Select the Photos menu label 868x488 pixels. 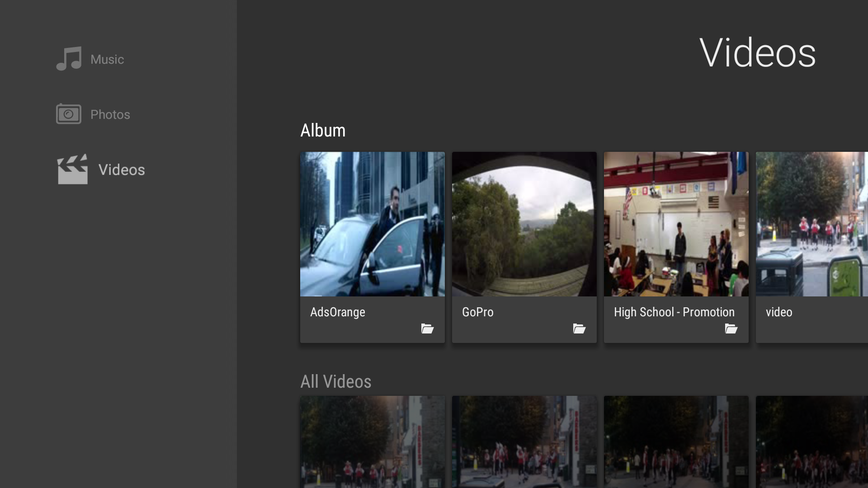pos(110,114)
